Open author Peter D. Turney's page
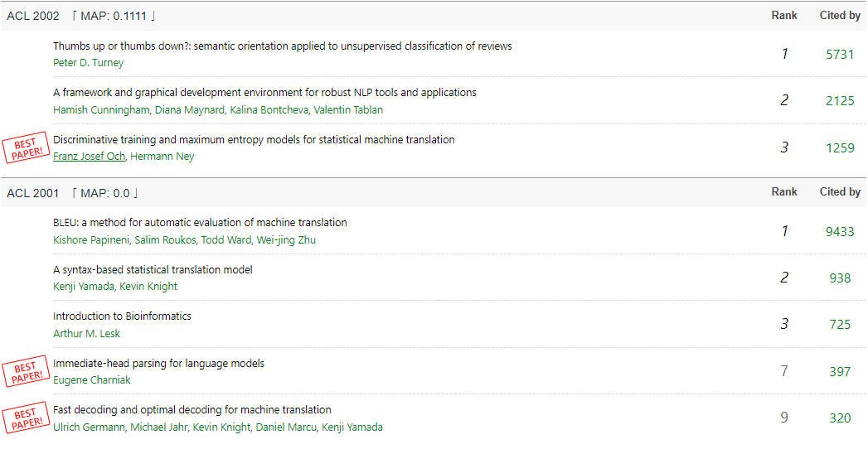Screen dimensions: 868x454 tap(88, 63)
